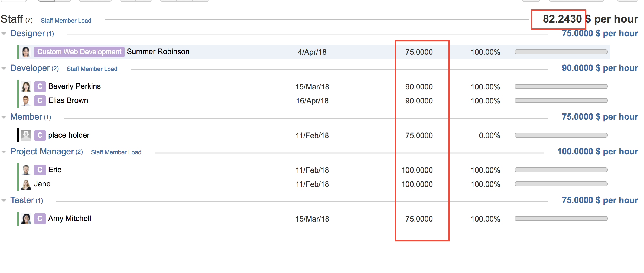Screen dimensions: 644x273
Task: Click place holder's load progress bar
Action: coord(561,135)
